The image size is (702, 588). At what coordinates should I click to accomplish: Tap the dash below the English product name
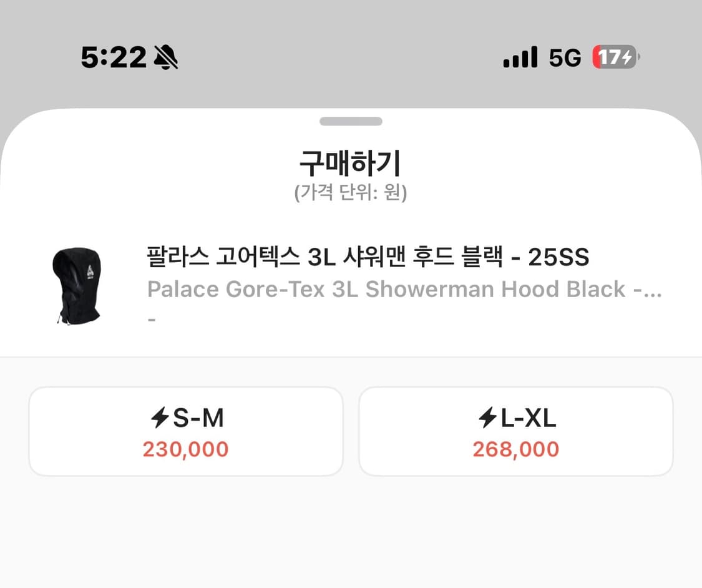click(x=150, y=318)
